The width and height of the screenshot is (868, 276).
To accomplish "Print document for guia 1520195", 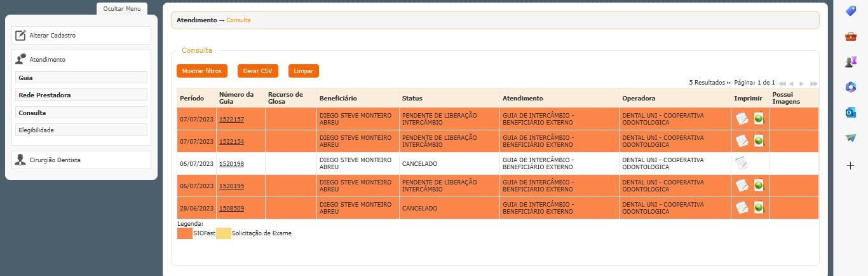I will 742,186.
